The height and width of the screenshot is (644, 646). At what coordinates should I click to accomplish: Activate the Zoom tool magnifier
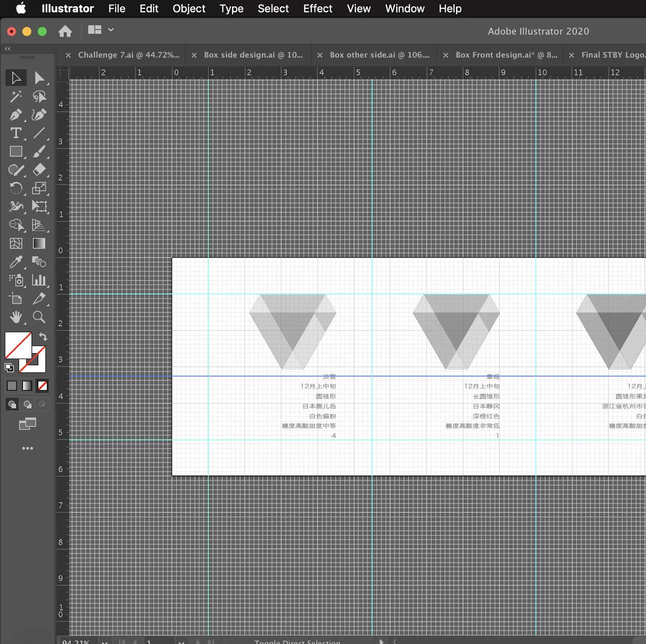point(39,317)
